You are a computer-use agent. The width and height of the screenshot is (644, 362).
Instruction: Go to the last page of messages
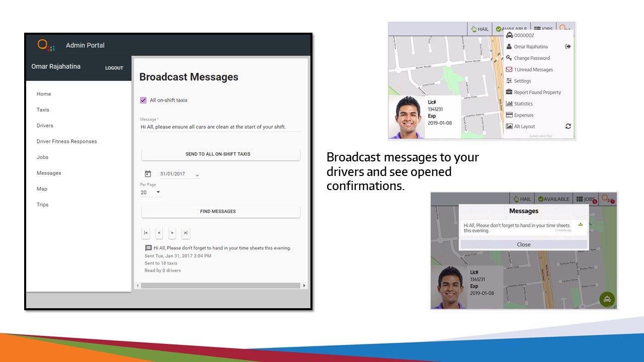tap(186, 233)
